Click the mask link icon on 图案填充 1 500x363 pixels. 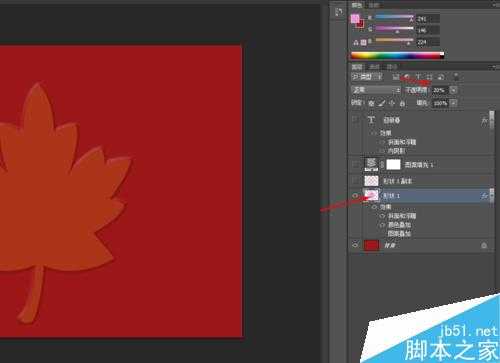pyautogui.click(x=382, y=164)
